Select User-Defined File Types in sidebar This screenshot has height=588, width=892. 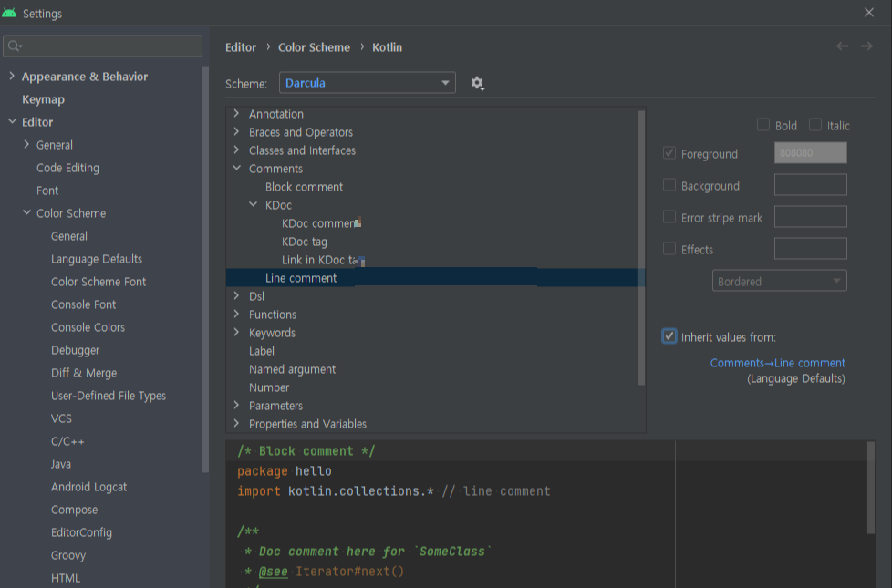tap(109, 396)
